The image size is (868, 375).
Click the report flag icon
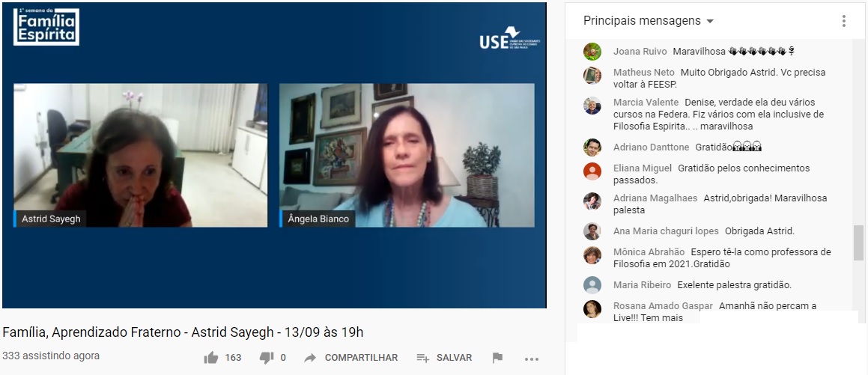coord(498,358)
